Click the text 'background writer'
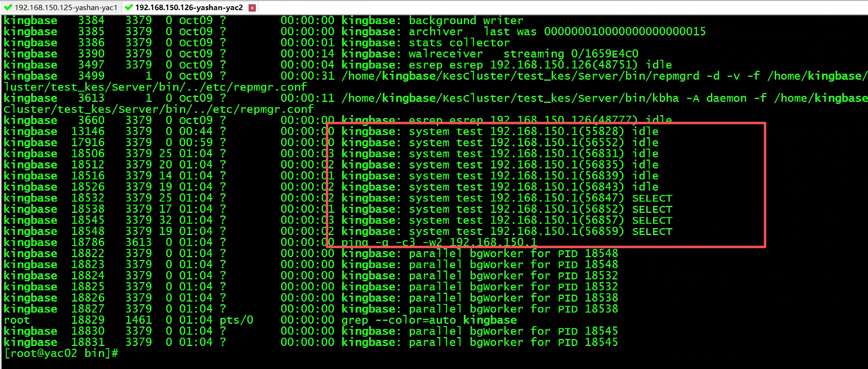The height and width of the screenshot is (369, 868). (466, 20)
